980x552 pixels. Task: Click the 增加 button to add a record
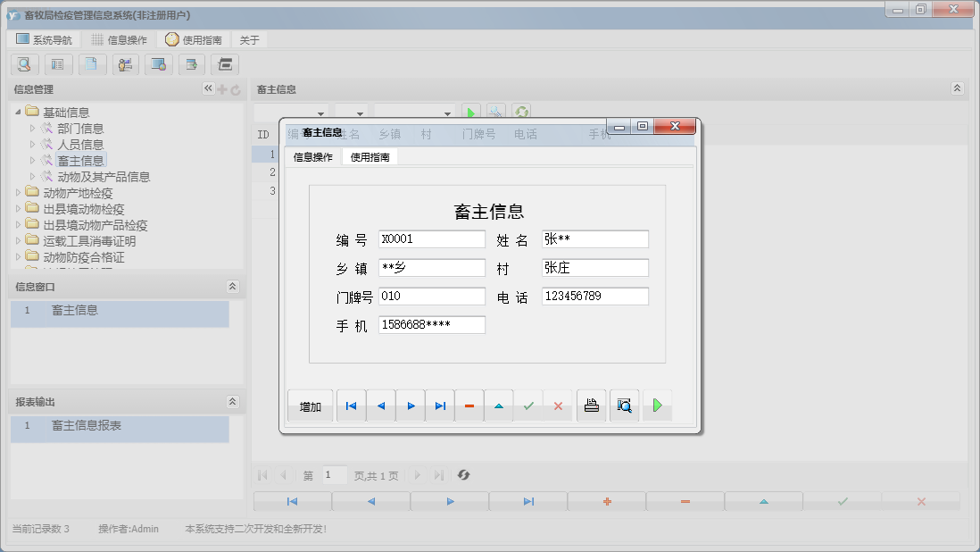(310, 405)
